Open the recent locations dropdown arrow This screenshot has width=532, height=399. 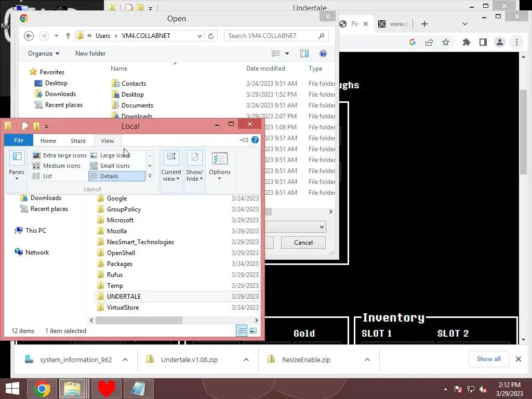tap(56, 36)
